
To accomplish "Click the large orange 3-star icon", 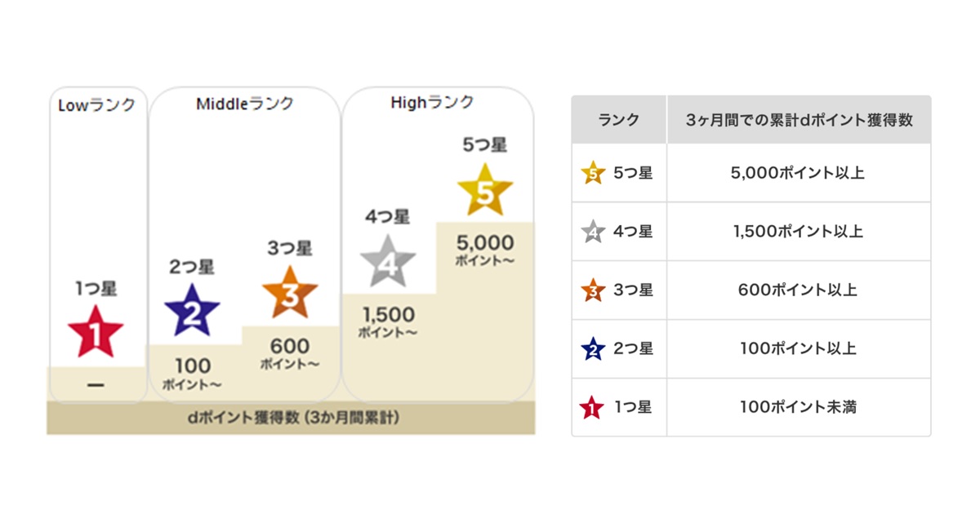I will [x=290, y=294].
